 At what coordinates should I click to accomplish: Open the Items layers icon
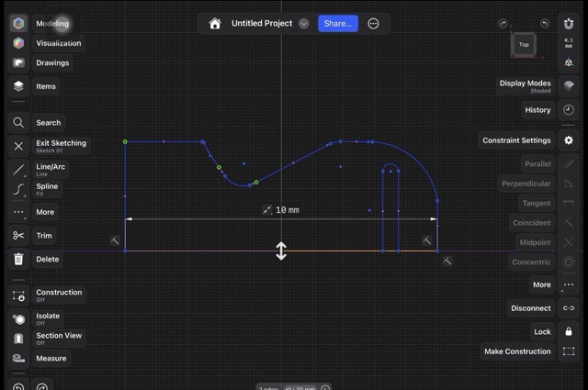(18, 86)
